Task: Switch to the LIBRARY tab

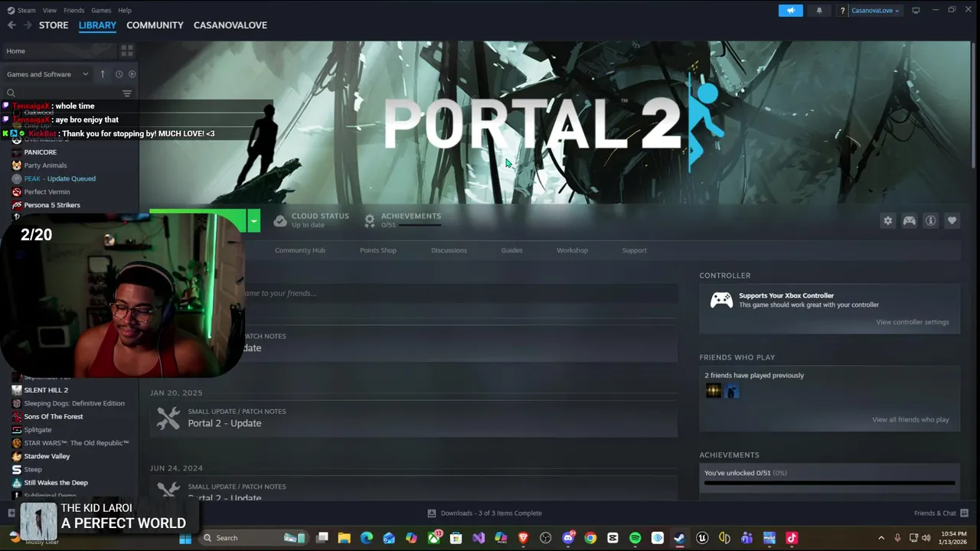Action: tap(97, 25)
